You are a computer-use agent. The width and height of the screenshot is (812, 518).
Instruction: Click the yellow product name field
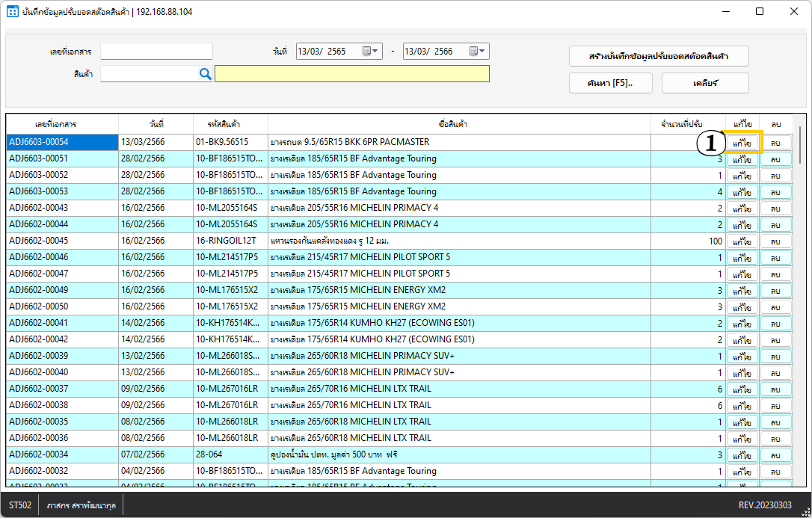click(351, 73)
